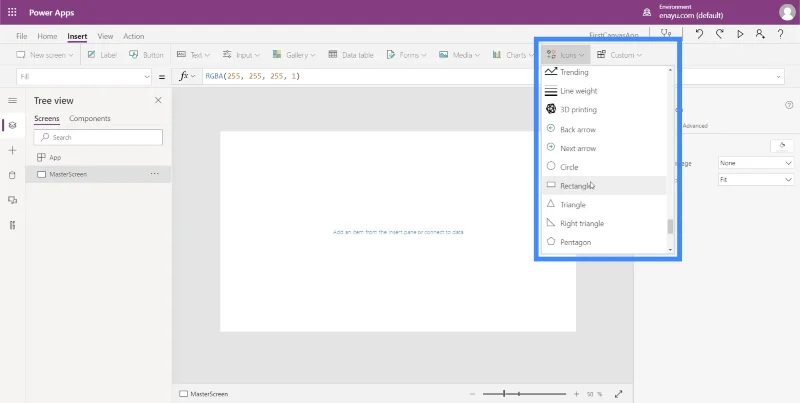Open the Gallery dropdown
This screenshot has height=403, width=800.
(x=293, y=55)
